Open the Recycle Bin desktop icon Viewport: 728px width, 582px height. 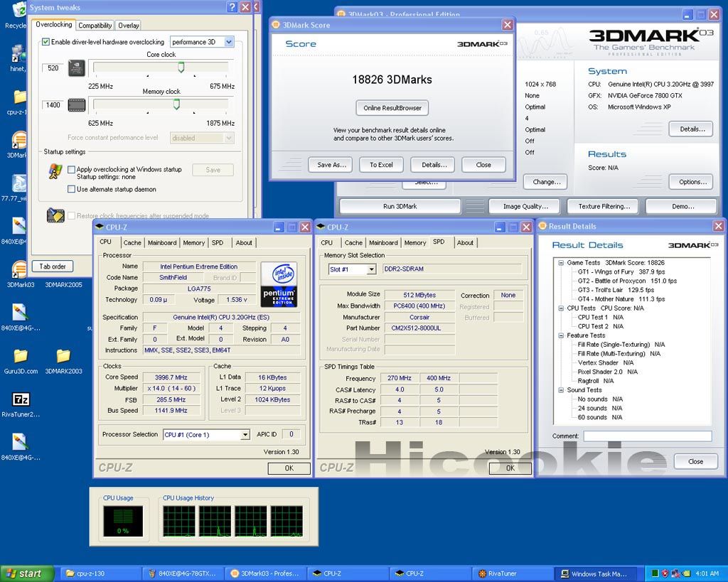[18, 10]
